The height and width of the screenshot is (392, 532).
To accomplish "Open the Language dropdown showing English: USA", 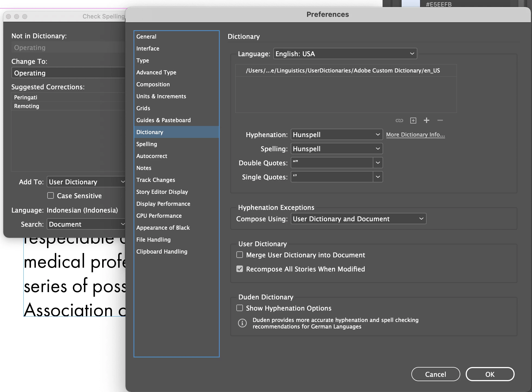I will [345, 54].
